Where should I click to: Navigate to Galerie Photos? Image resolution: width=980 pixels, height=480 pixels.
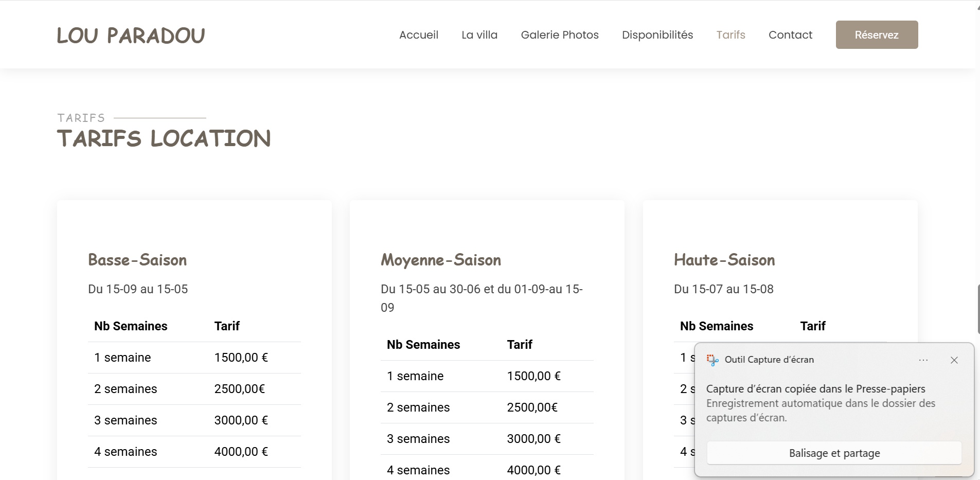point(559,35)
